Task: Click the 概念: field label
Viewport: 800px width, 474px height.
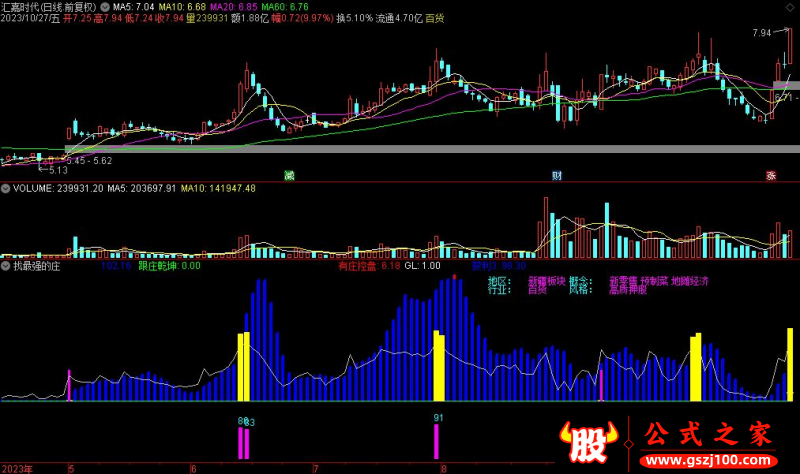Action: [581, 281]
